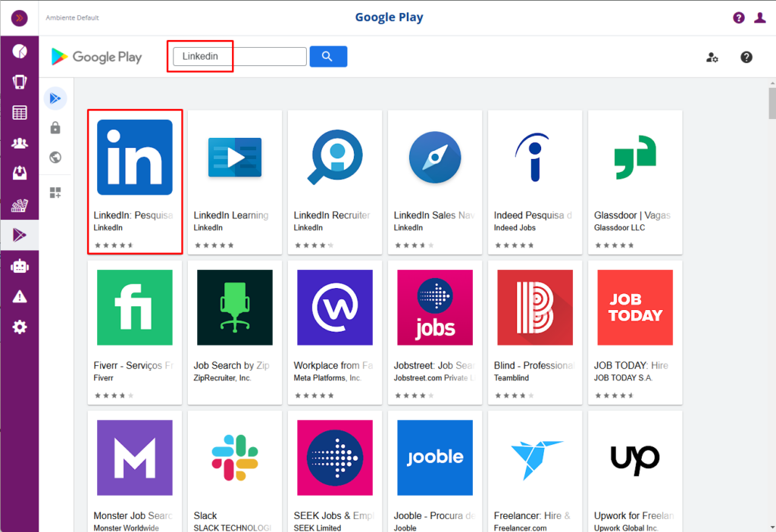Open the LinkedIn Sales Navigator app card

point(435,182)
